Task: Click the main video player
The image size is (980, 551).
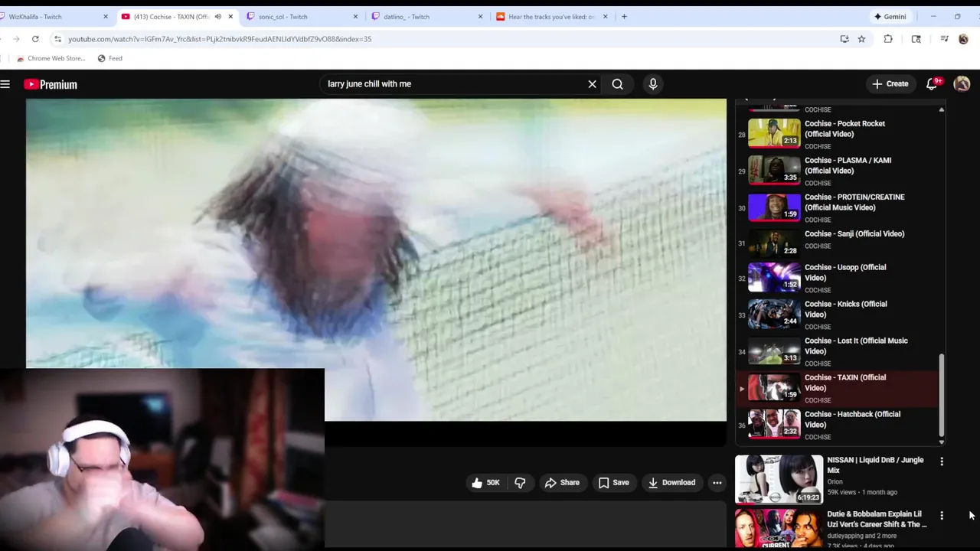Action: pos(376,260)
